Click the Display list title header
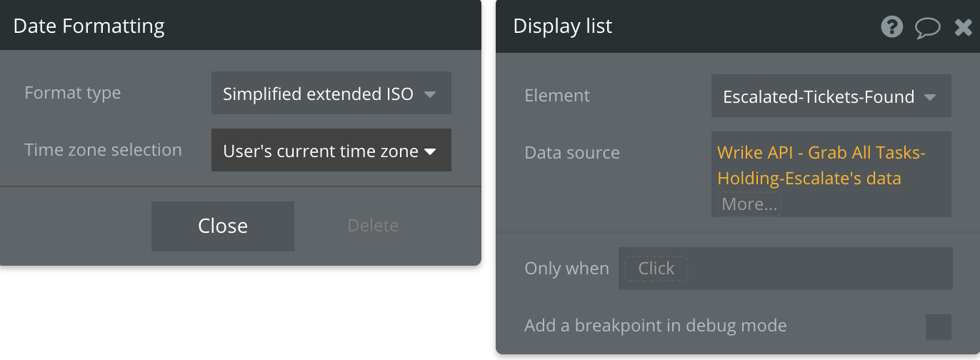 [x=563, y=26]
